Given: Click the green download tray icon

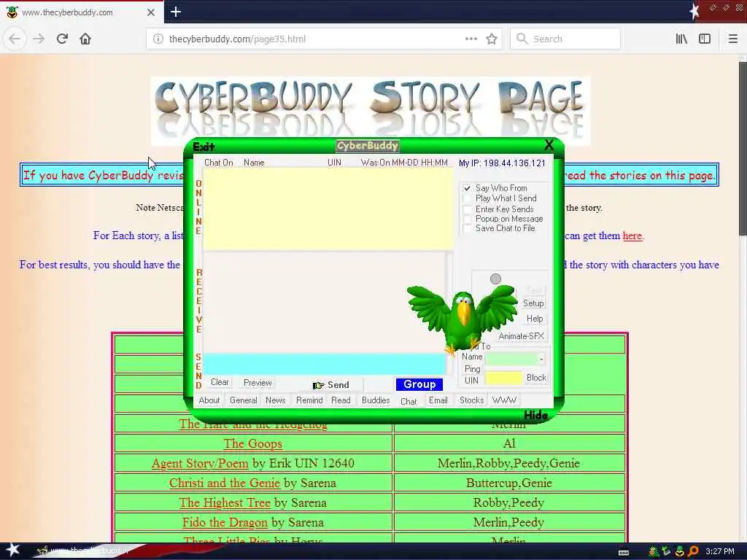Looking at the screenshot, I should [666, 551].
